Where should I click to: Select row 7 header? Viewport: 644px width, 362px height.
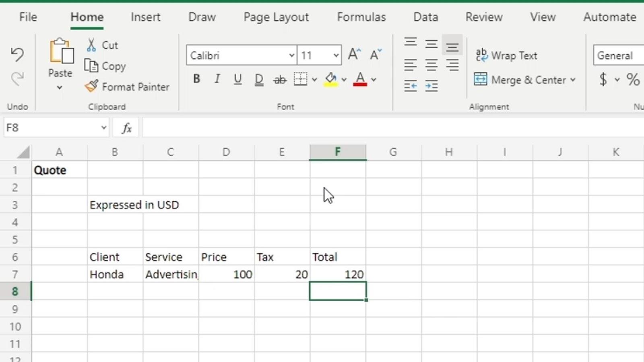tap(15, 274)
